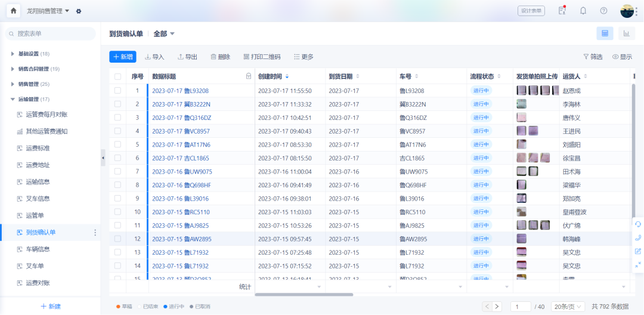Click the phone contact icon

click(638, 238)
